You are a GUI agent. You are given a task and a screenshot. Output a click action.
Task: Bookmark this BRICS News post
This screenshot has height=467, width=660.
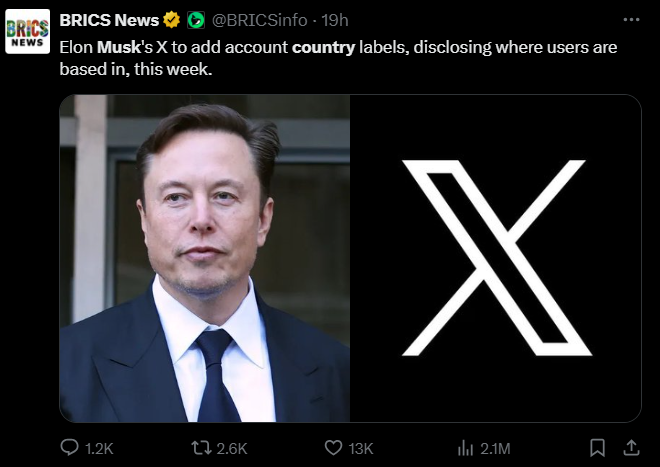pyautogui.click(x=597, y=447)
